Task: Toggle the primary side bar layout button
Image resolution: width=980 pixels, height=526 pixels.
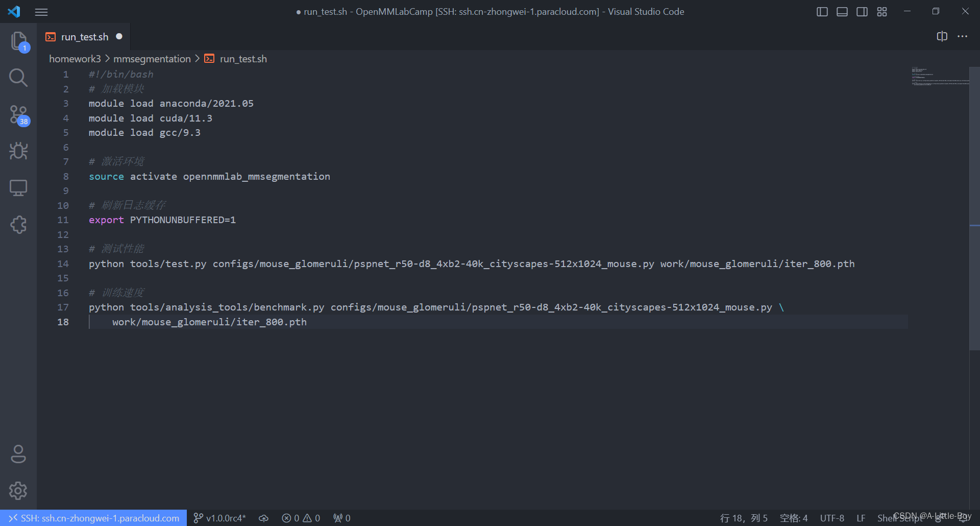Action: point(822,12)
